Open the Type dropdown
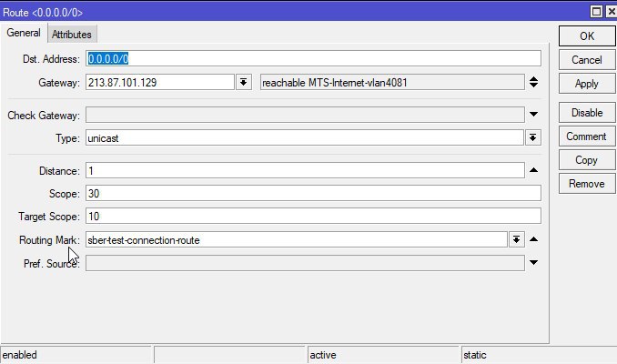This screenshot has width=617, height=364. click(532, 137)
